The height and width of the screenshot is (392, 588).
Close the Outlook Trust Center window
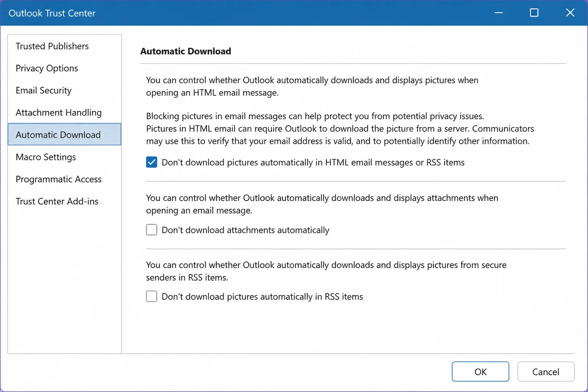coord(570,13)
